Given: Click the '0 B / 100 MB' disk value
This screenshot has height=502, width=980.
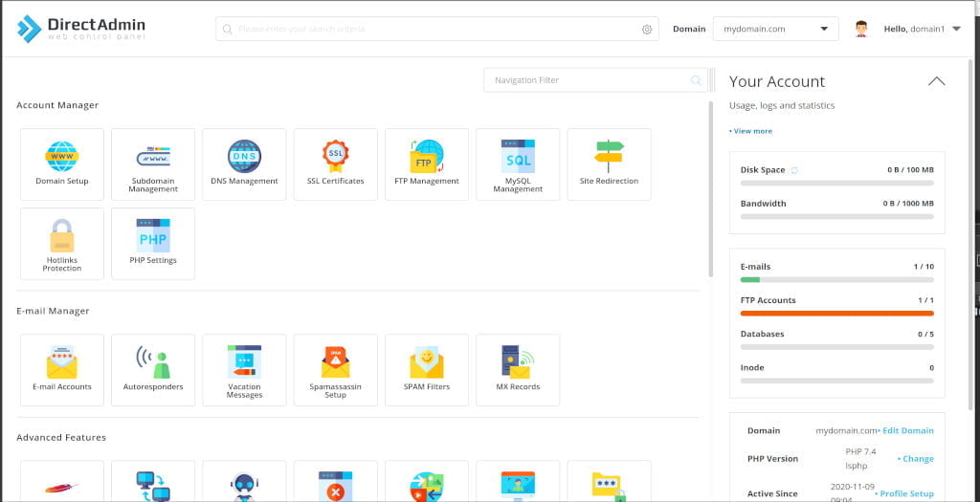Looking at the screenshot, I should pyautogui.click(x=911, y=170).
